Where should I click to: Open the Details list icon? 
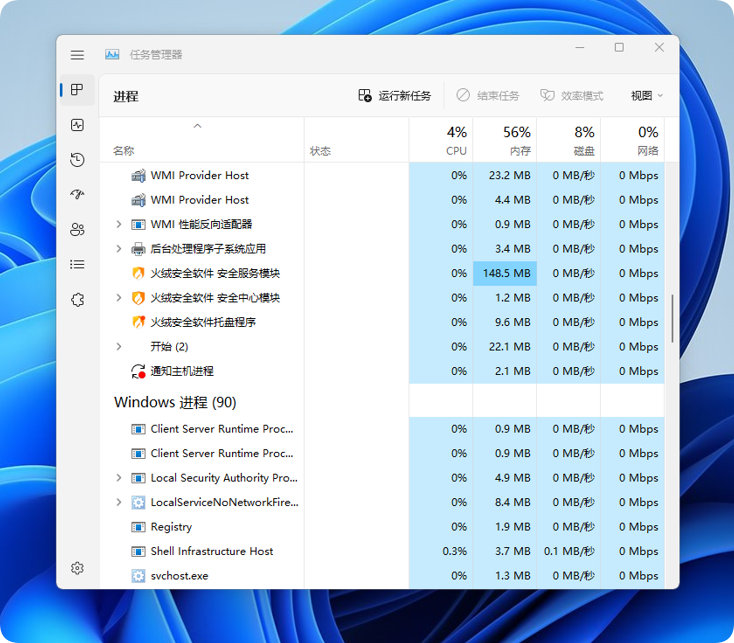pos(77,264)
